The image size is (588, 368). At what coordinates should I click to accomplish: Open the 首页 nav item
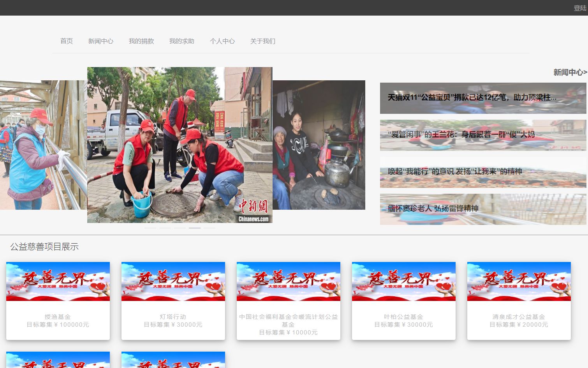67,41
